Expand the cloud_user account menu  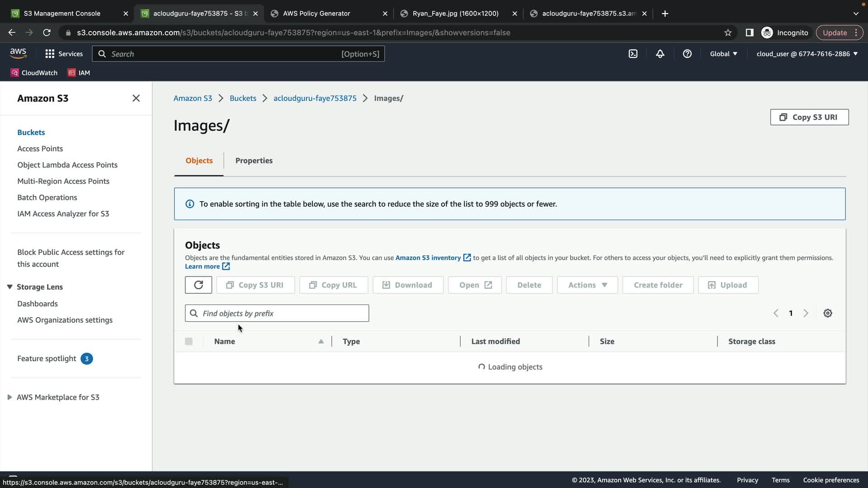807,54
